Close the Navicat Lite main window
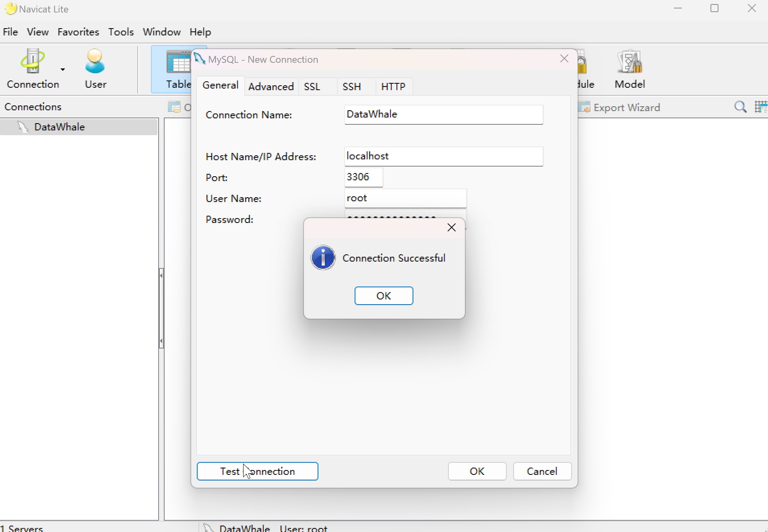 tap(752, 8)
